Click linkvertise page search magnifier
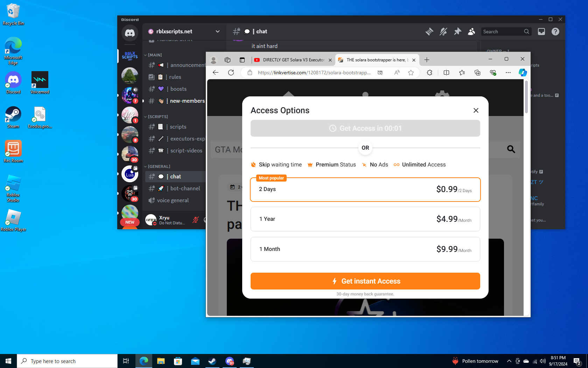This screenshot has height=368, width=588. (x=511, y=149)
